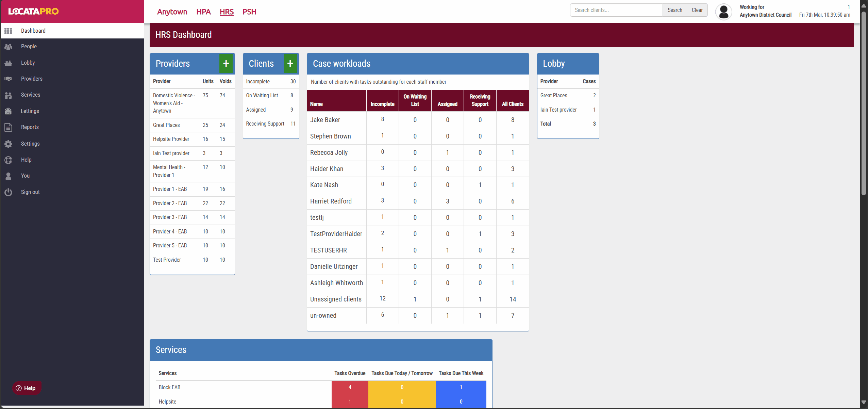Switch to the HPA module tab
The width and height of the screenshot is (868, 409).
(203, 12)
